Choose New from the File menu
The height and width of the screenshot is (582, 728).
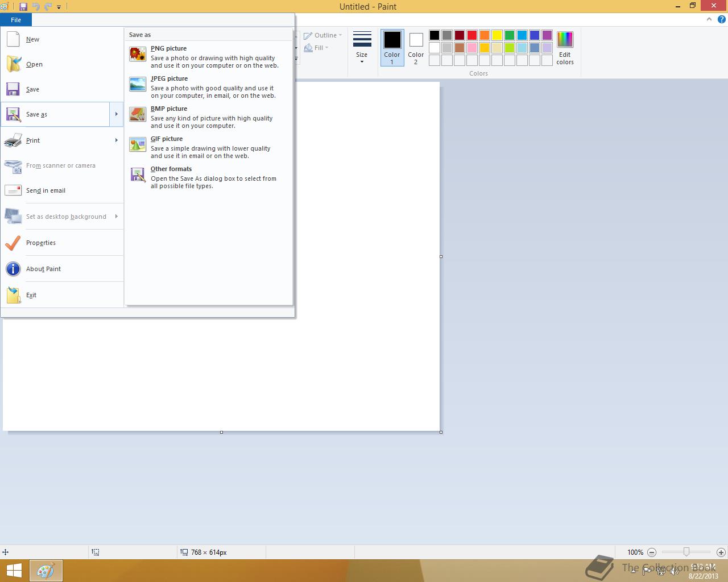pos(62,39)
